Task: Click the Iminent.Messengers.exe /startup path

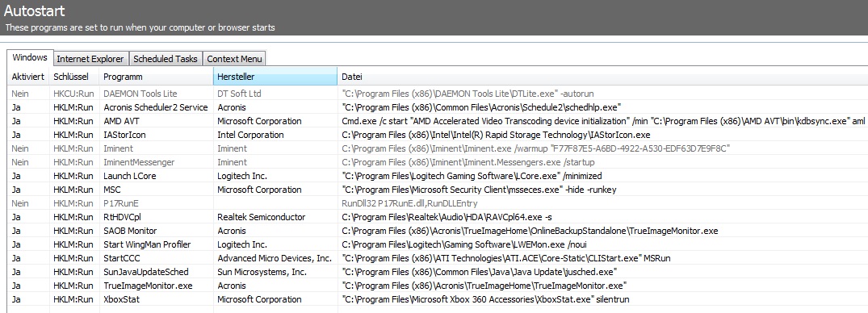Action: click(469, 162)
